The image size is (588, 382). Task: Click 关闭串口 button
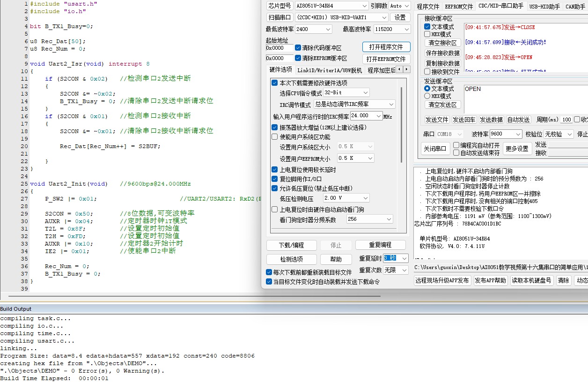click(435, 149)
